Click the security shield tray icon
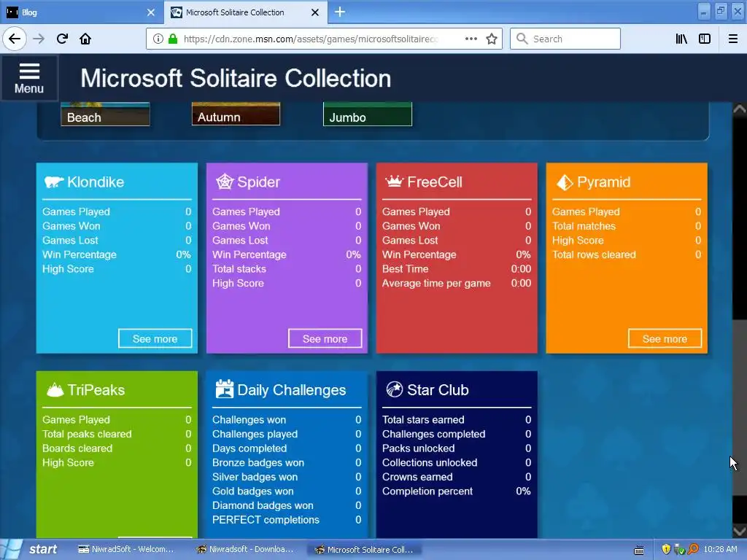Screen dimensions: 747x560 [666, 550]
